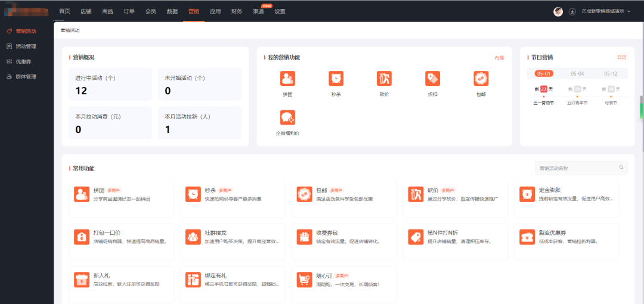
Task: Open the 拼团 icon in 我的营销功能
Action: (287, 78)
